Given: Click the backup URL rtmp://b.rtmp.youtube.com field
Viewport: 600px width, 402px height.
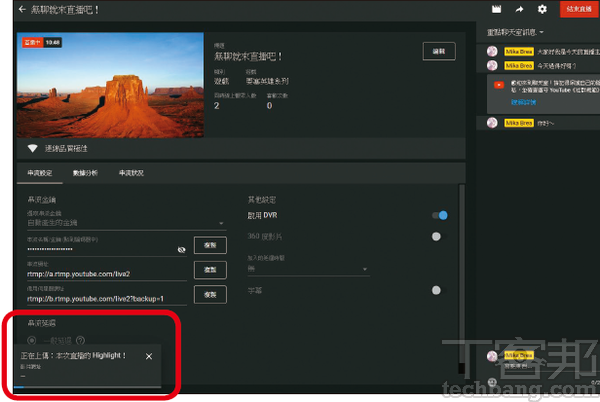Looking at the screenshot, I should [107, 299].
